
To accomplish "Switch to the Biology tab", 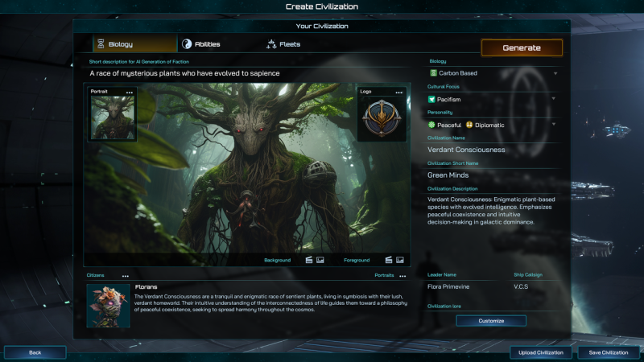I will 134,44.
